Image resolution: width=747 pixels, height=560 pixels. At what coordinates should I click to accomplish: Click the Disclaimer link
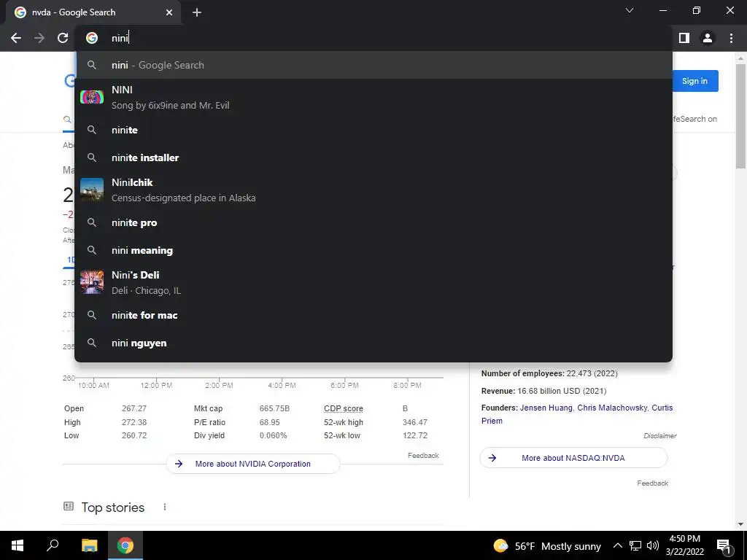(659, 436)
